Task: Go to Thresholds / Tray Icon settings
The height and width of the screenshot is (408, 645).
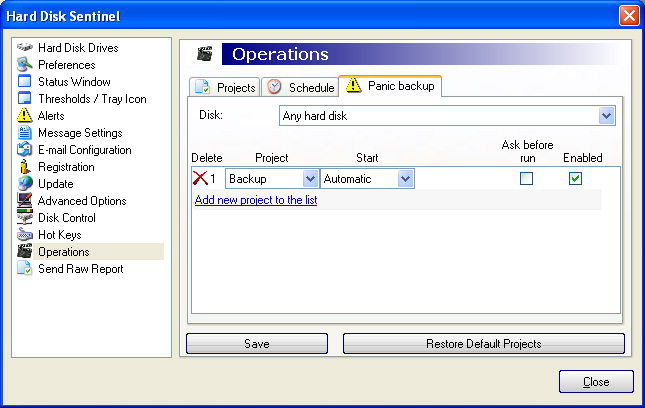Action: [x=92, y=99]
